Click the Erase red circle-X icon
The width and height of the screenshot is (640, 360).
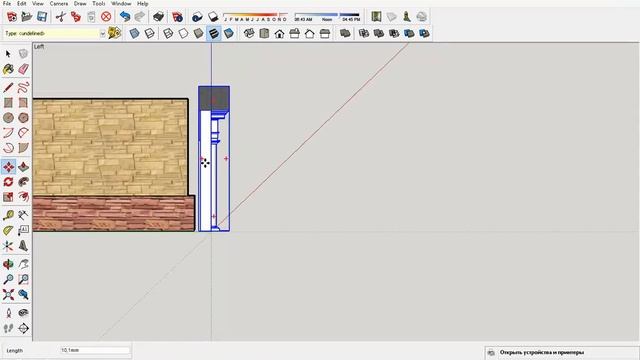pos(106,17)
